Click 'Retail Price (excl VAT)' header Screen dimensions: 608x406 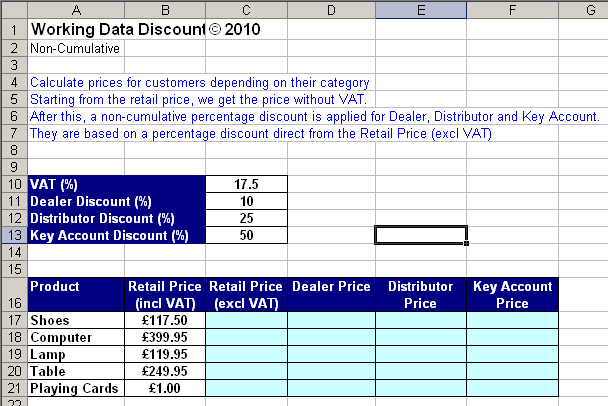(247, 295)
